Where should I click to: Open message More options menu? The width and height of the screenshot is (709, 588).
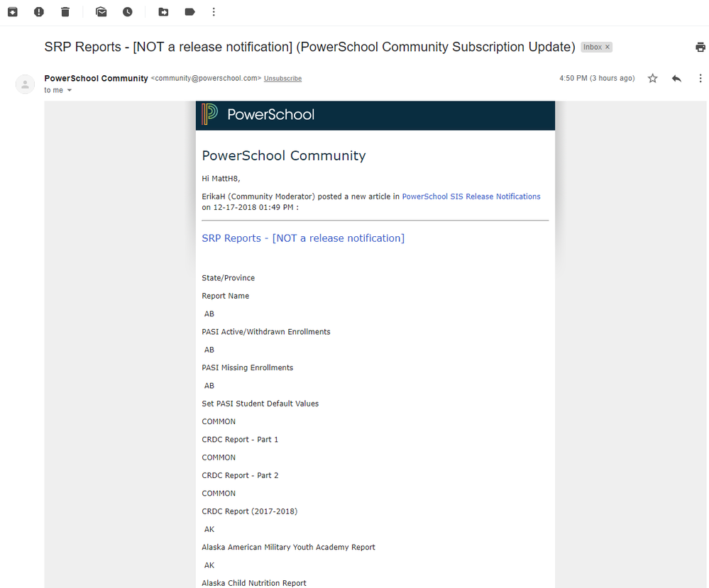(700, 79)
